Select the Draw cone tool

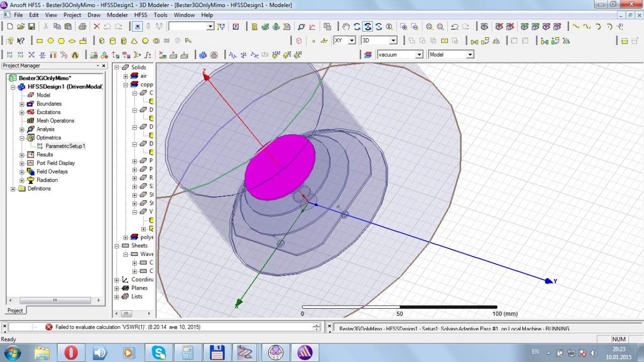(134, 41)
